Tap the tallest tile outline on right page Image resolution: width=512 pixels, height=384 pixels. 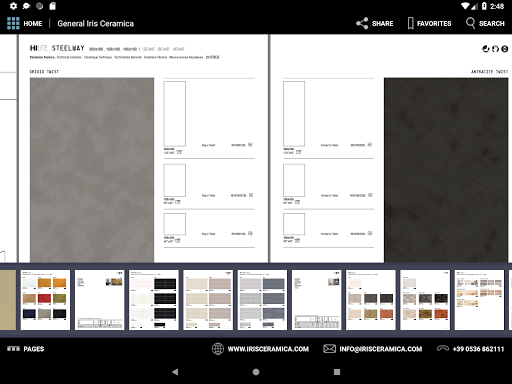294,114
